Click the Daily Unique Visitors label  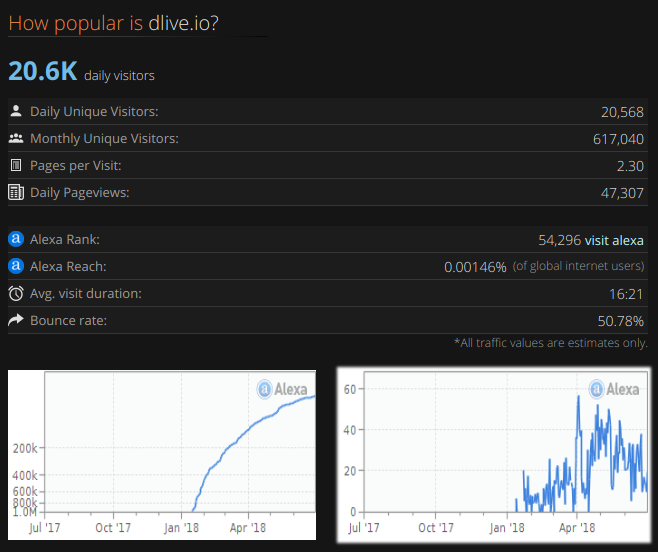point(94,112)
